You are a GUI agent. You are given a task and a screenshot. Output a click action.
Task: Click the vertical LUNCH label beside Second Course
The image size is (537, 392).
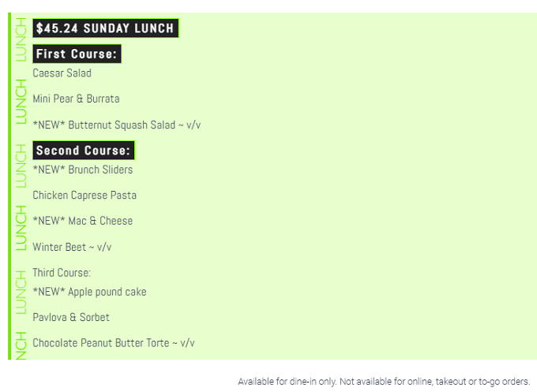coord(21,166)
